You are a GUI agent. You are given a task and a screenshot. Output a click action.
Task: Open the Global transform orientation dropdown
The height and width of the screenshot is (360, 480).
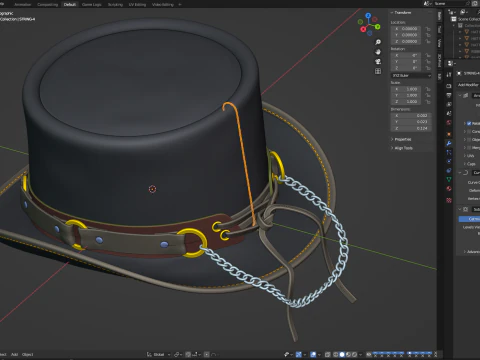159,354
